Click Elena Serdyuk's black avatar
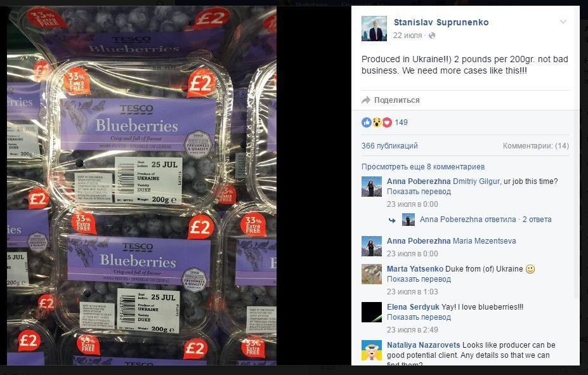Viewport: 588px width, 375px height. click(x=372, y=312)
